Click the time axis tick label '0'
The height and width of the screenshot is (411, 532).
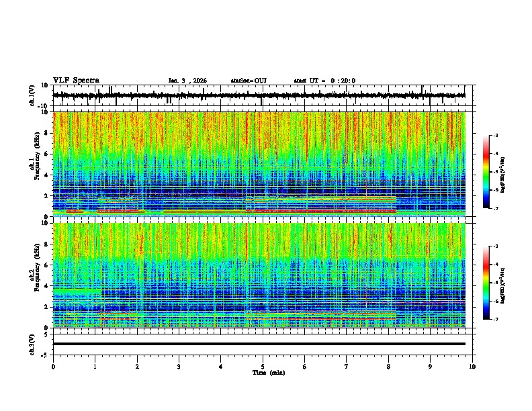click(53, 367)
